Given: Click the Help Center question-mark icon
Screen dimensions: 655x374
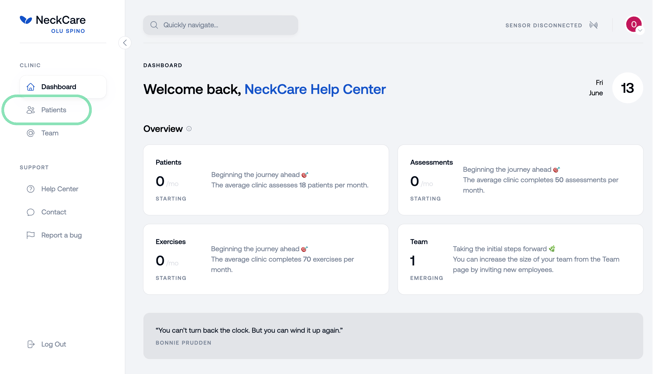Looking at the screenshot, I should pos(30,189).
